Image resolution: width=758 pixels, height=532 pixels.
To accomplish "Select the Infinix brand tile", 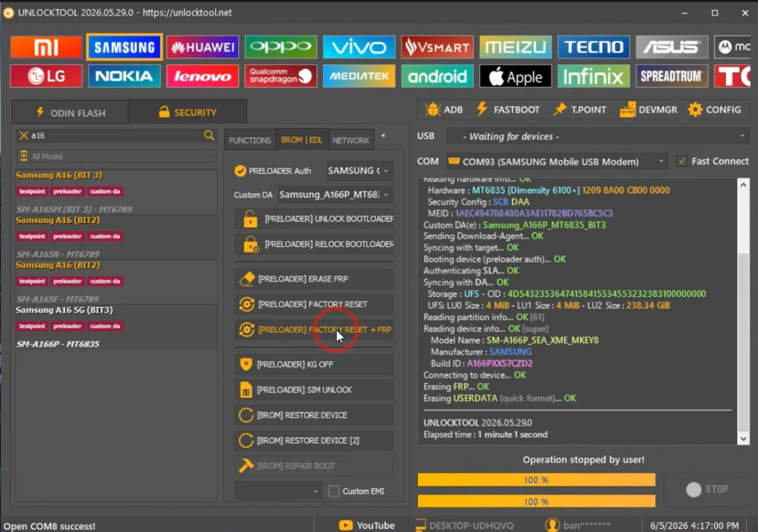I will coord(594,76).
